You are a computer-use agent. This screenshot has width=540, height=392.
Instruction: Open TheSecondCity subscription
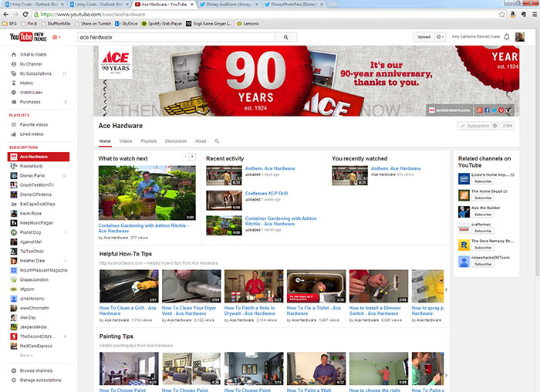(37, 336)
